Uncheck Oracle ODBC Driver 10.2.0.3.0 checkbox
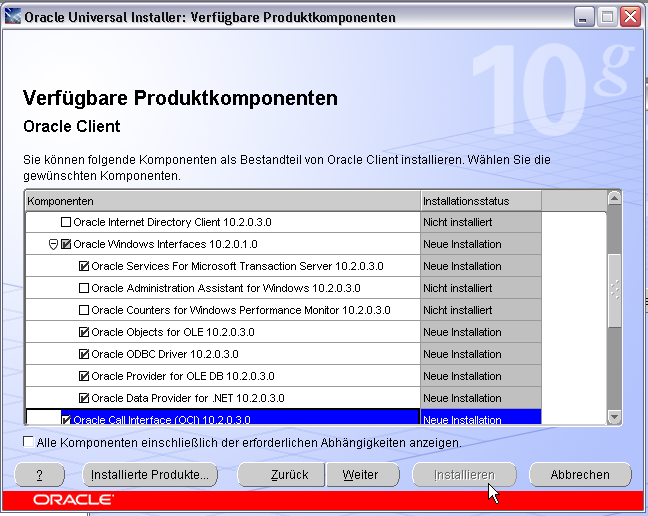 coord(83,354)
